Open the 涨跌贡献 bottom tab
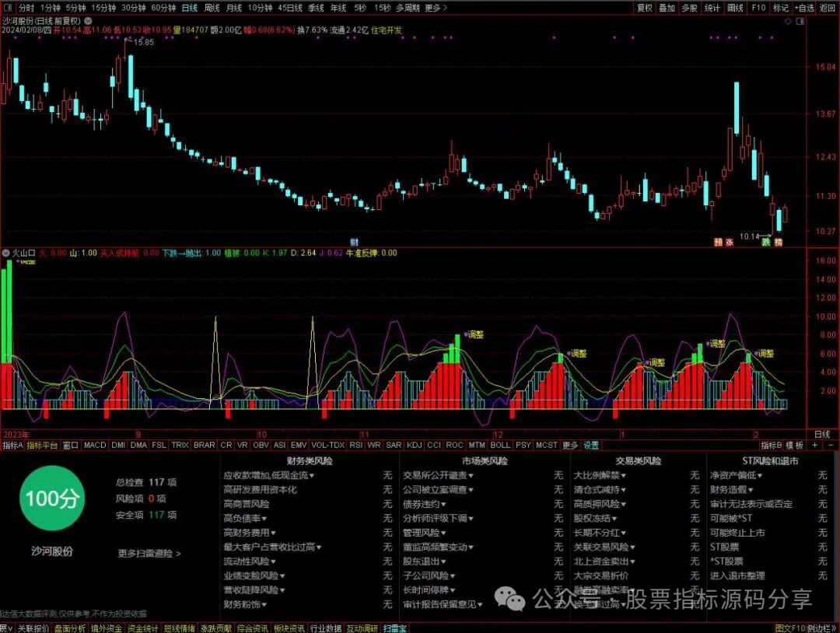 [x=216, y=628]
